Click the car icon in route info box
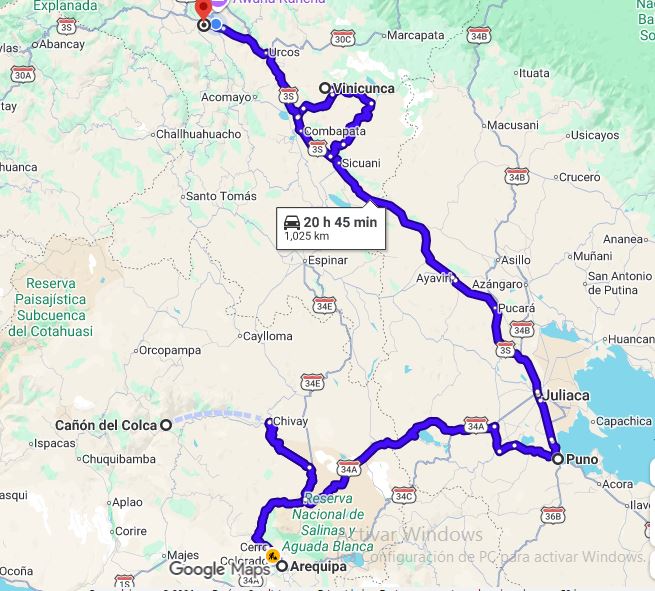Screen dimensions: 655x591 pos(292,223)
